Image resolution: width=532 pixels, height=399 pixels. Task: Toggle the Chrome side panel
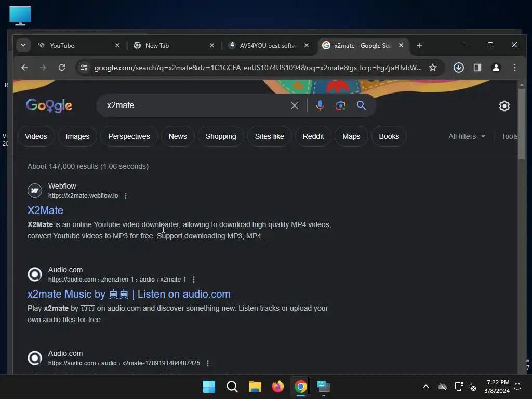(x=477, y=68)
